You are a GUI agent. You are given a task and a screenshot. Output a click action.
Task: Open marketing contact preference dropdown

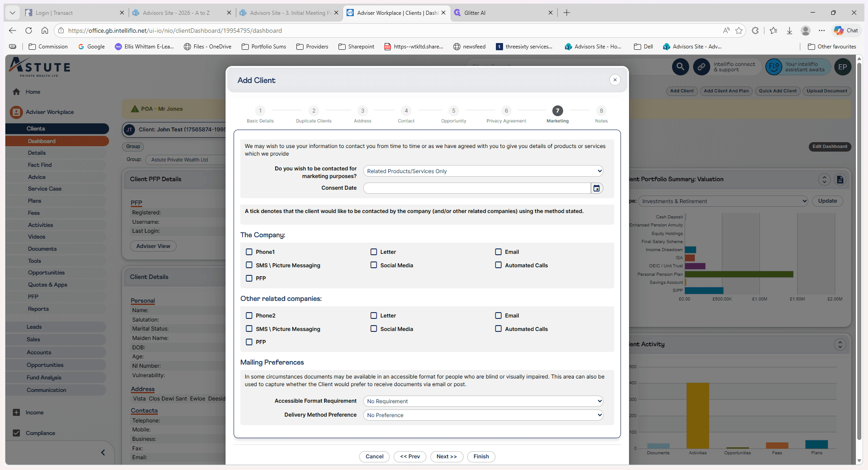pos(483,171)
